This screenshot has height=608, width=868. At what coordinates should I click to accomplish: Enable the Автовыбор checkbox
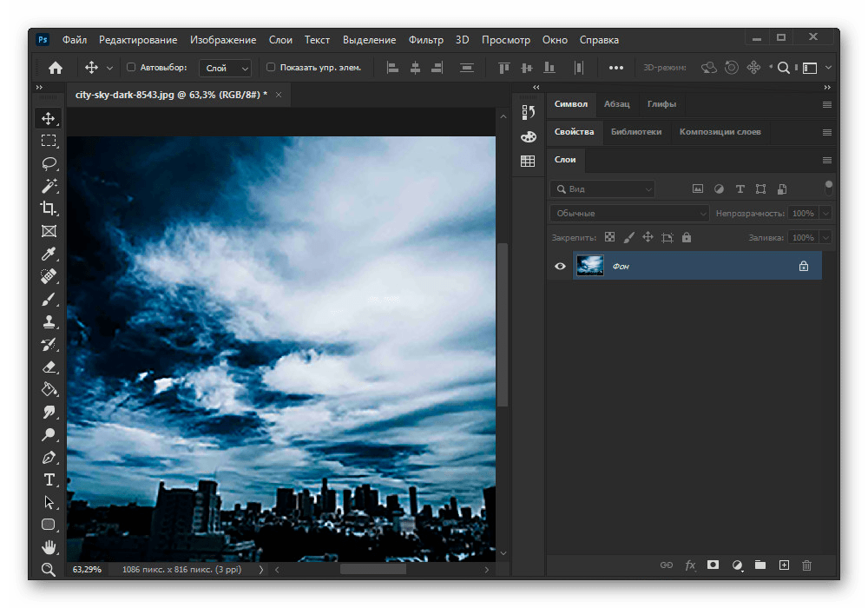tap(131, 67)
